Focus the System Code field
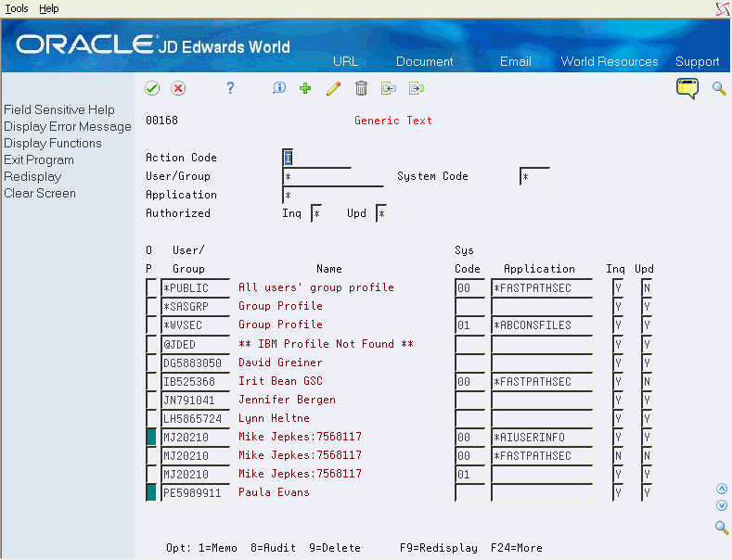The width and height of the screenshot is (732, 560). click(x=534, y=177)
